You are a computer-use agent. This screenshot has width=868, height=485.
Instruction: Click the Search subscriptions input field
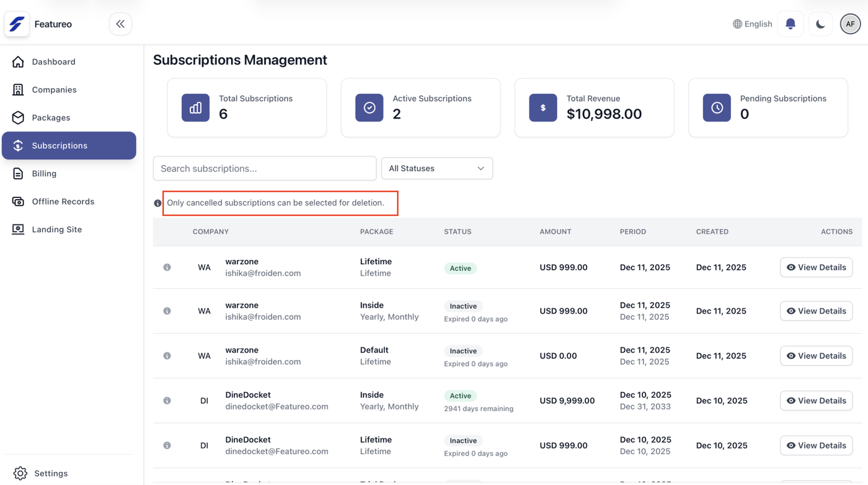(x=265, y=169)
